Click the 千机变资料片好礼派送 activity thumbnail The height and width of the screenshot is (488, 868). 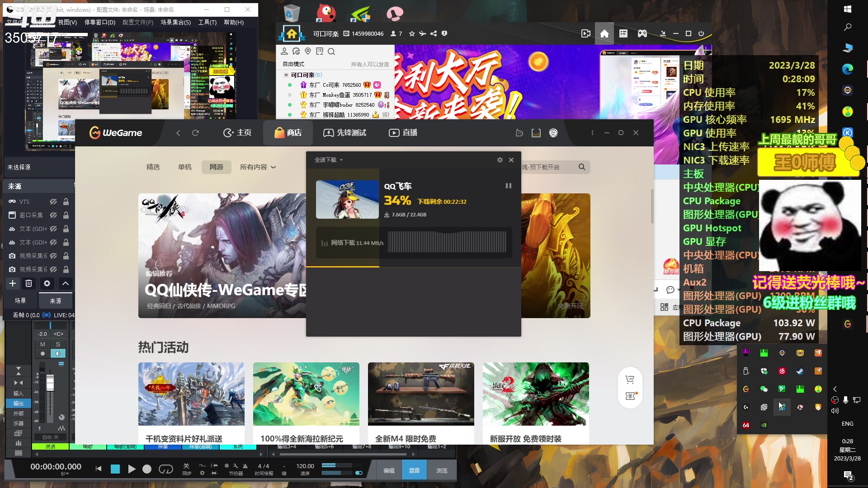[x=191, y=394]
